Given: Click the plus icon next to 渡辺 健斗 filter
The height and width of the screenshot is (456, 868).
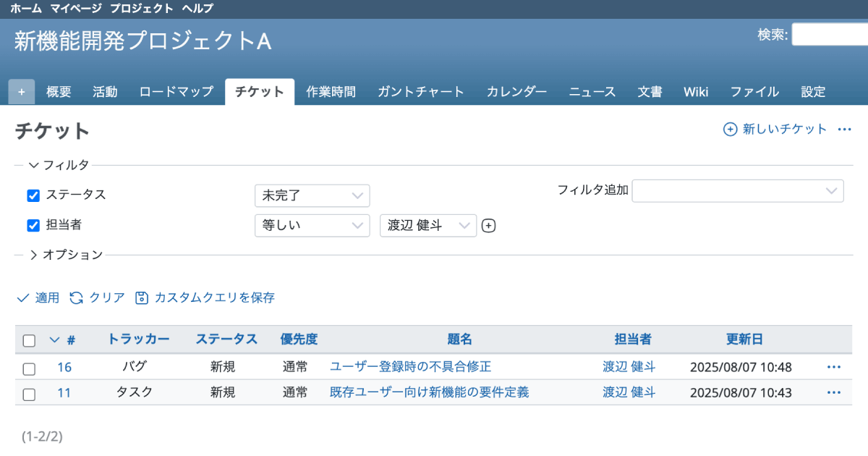Looking at the screenshot, I should point(488,226).
